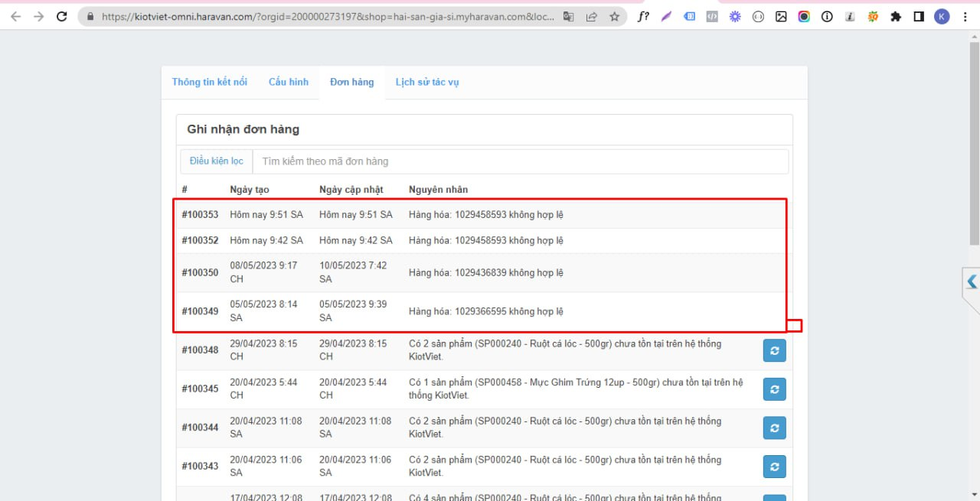Expand the blue chevron side panel
This screenshot has width=980, height=501.
pos(972,281)
